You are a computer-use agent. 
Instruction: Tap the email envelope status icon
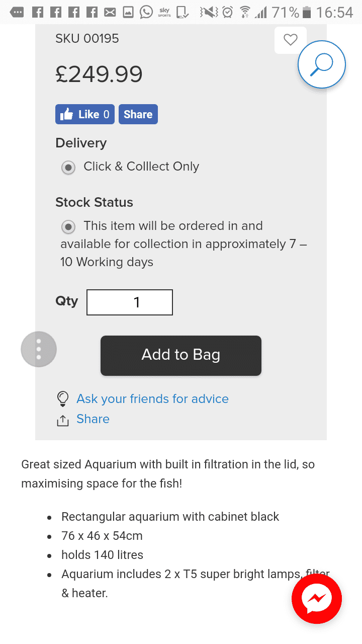coord(110,12)
